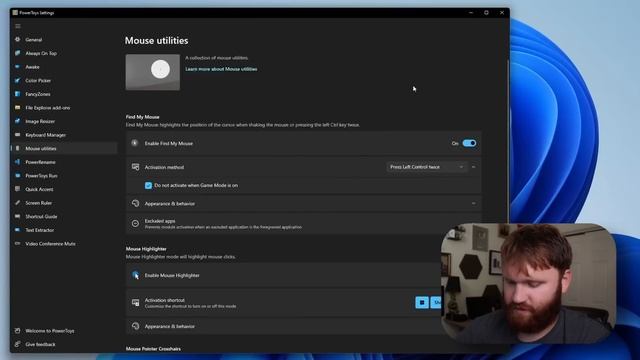The height and width of the screenshot is (360, 640).
Task: Click the Image Resizer icon
Action: pyautogui.click(x=18, y=121)
